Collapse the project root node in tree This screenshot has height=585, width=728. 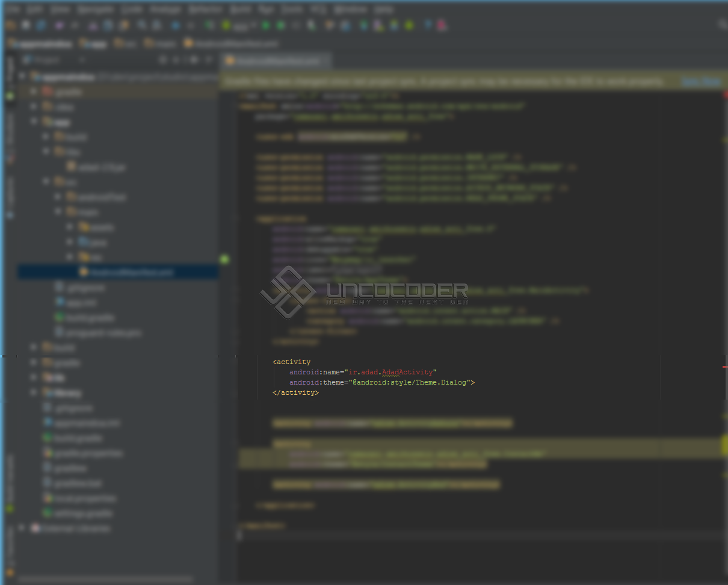coord(23,77)
